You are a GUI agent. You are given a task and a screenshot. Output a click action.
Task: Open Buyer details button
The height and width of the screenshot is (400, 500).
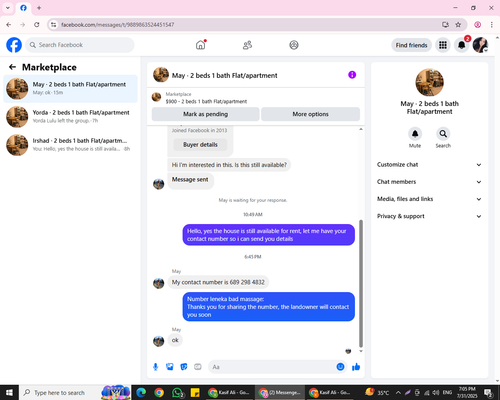200,145
